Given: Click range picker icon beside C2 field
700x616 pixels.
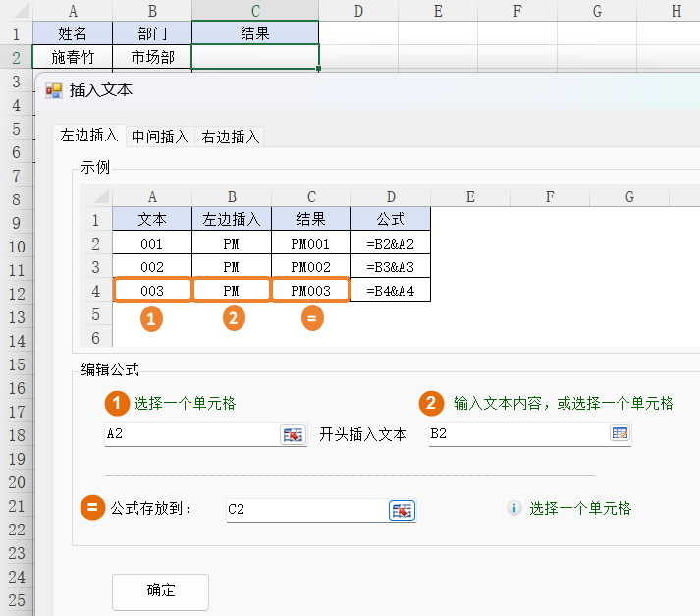Looking at the screenshot, I should coord(402,510).
